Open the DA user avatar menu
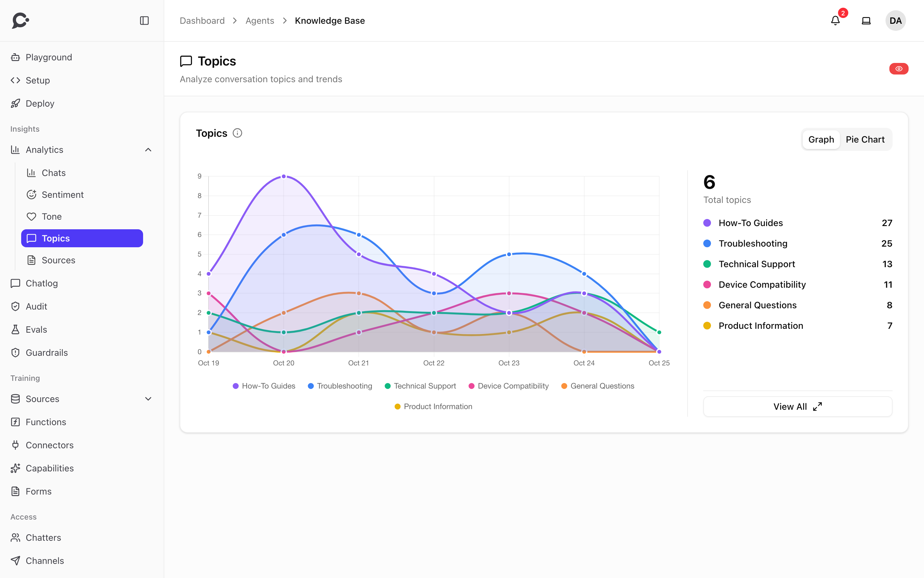The height and width of the screenshot is (578, 924). 896,21
